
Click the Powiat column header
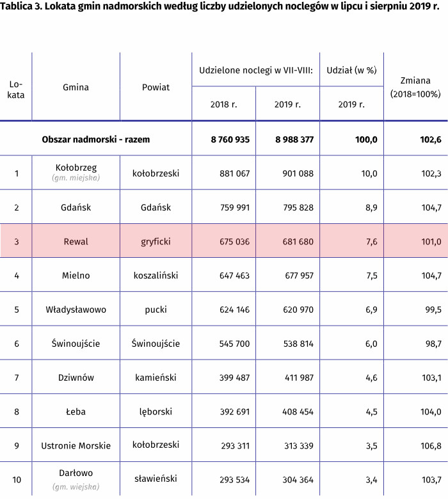(156, 87)
